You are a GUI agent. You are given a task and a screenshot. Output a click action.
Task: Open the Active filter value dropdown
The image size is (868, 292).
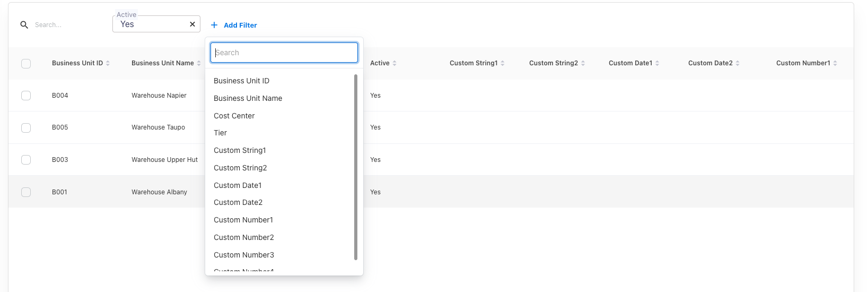coord(151,24)
